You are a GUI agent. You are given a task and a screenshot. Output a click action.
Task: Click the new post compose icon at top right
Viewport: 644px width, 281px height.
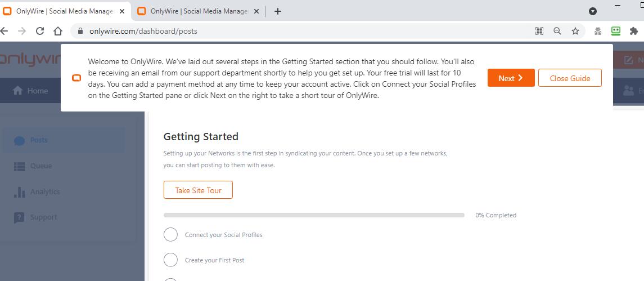pos(628,60)
